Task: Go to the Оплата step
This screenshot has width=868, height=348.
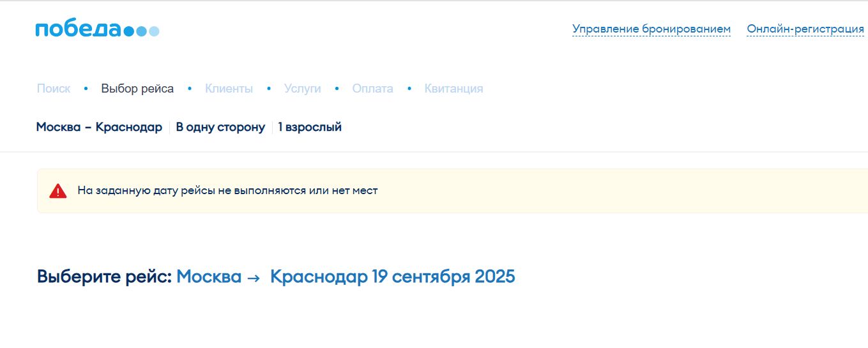Action: pos(372,89)
